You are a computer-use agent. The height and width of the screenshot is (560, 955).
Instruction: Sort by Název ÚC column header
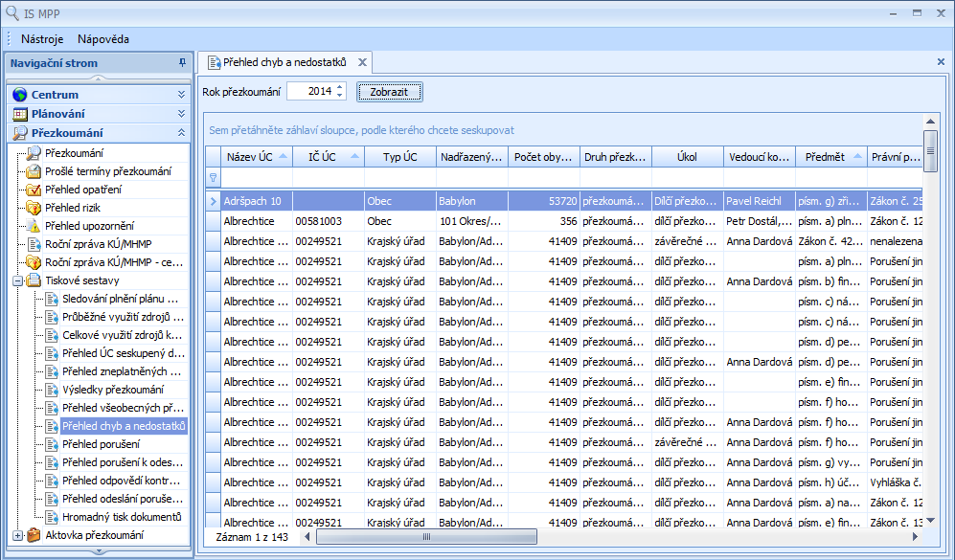tap(257, 157)
